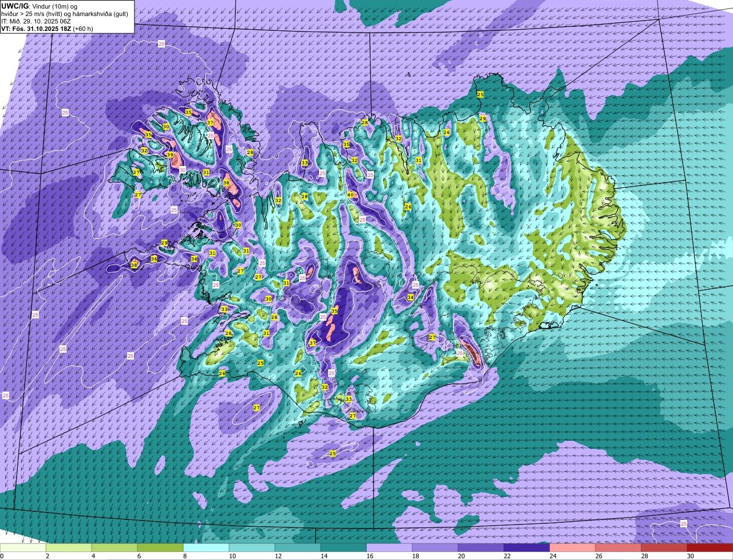Click the 'UWC/IG: Vindur (10m) og' title line
The height and width of the screenshot is (560, 733).
click(x=40, y=6)
